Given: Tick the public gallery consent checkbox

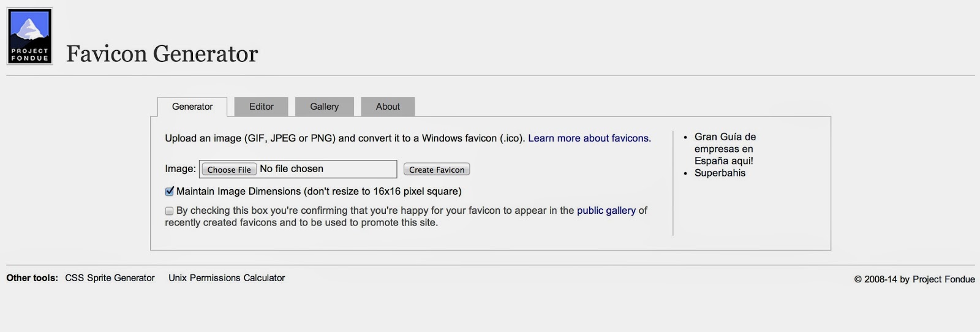Looking at the screenshot, I should tap(169, 211).
